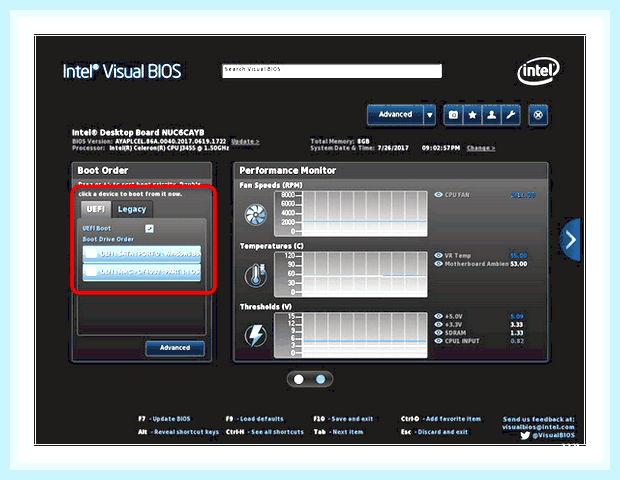Open the wrench settings icon
620x480 pixels.
510,115
